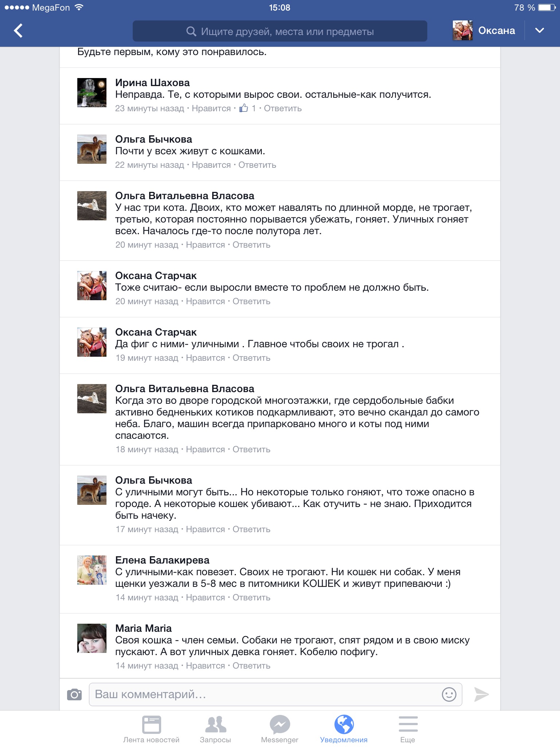
Task: Tap the back arrow icon
Action: 18,31
